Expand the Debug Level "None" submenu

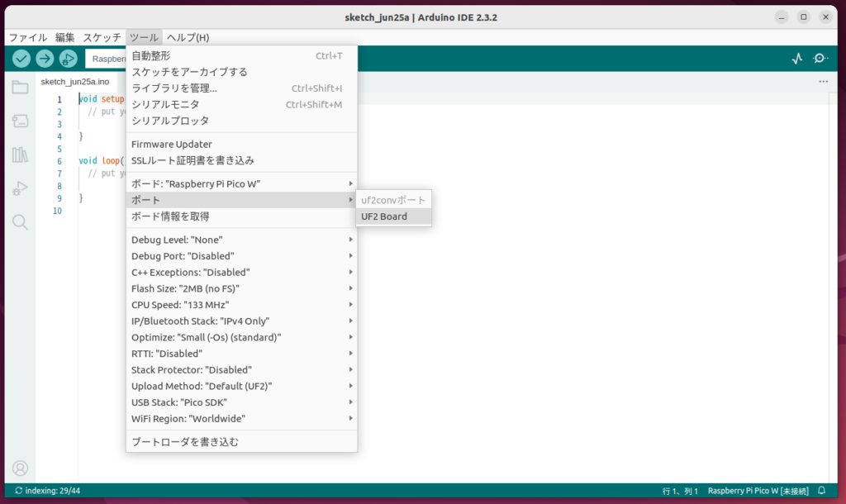point(241,240)
